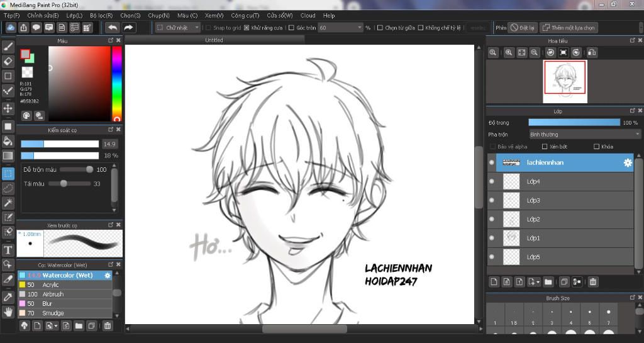Screen dimensions: 644x343
Task: Open the Lớp(L) menu
Action: 74,16
